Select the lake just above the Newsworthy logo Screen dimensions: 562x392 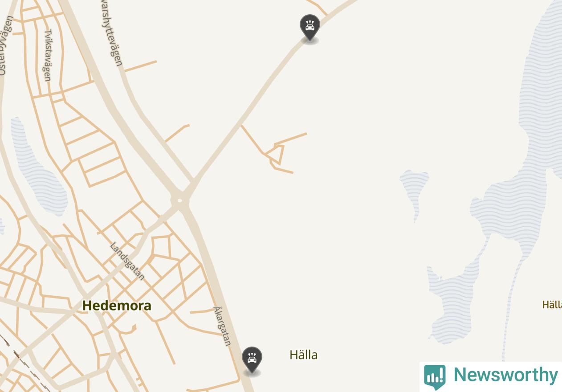tap(452, 303)
